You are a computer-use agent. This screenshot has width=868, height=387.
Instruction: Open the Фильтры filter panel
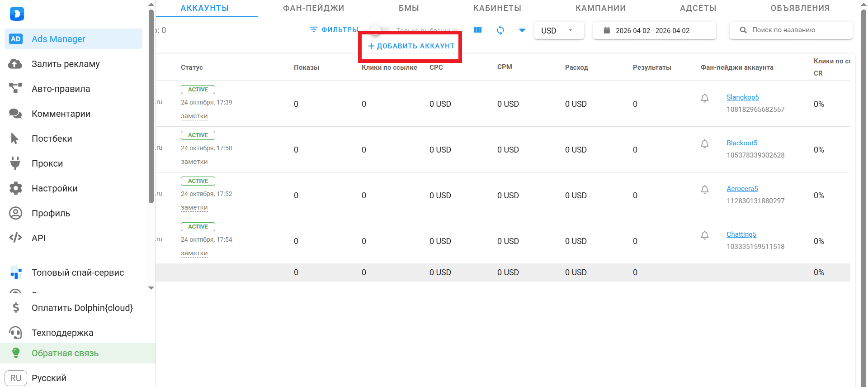coord(334,29)
